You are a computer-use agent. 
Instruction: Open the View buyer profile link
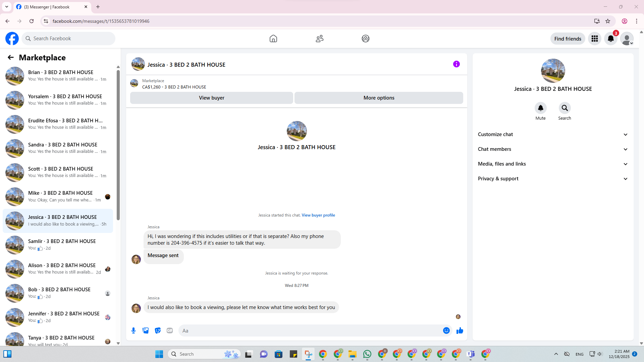[x=318, y=215]
